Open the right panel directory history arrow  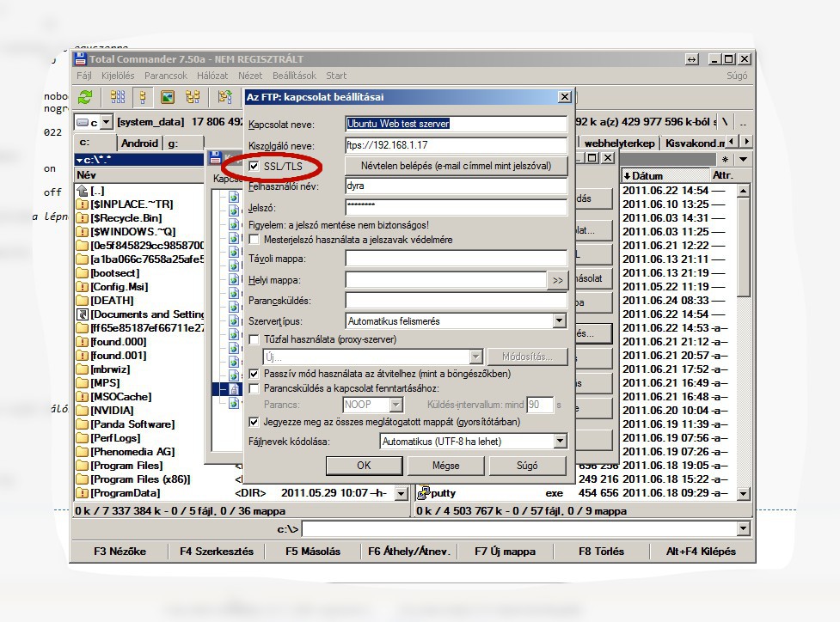click(743, 160)
